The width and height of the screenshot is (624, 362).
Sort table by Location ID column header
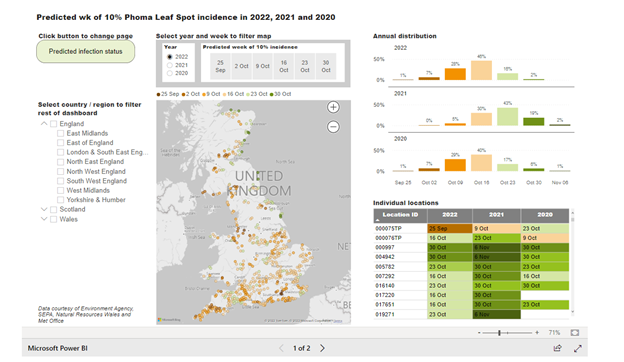coord(400,215)
